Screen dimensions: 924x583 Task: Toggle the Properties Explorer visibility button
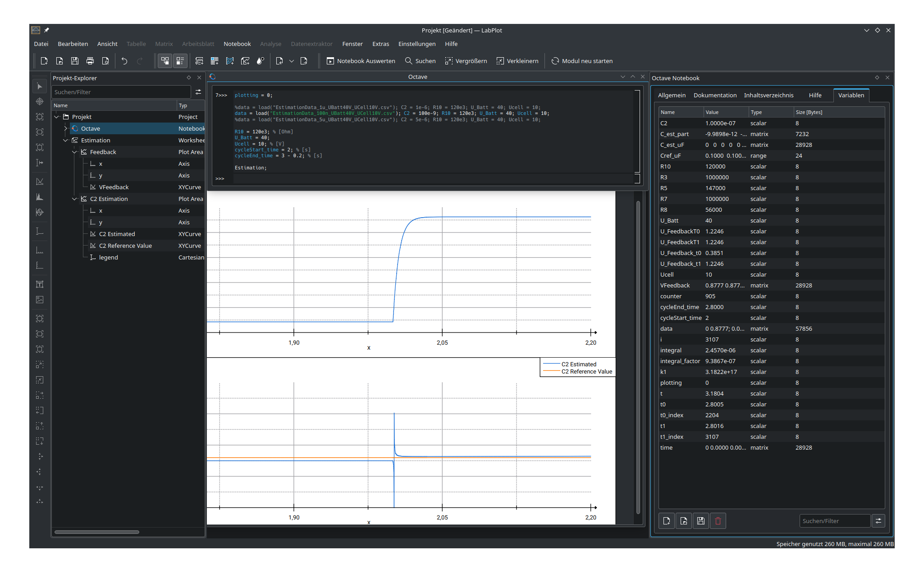180,61
